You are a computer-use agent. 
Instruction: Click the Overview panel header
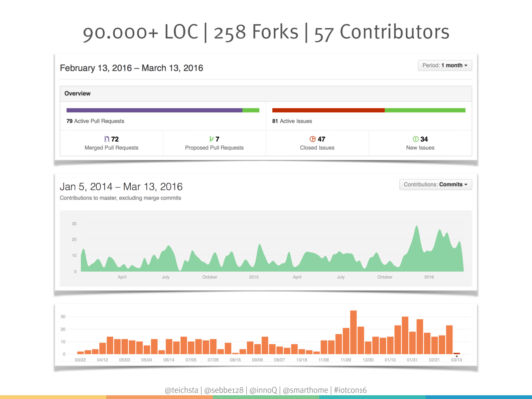click(x=266, y=94)
